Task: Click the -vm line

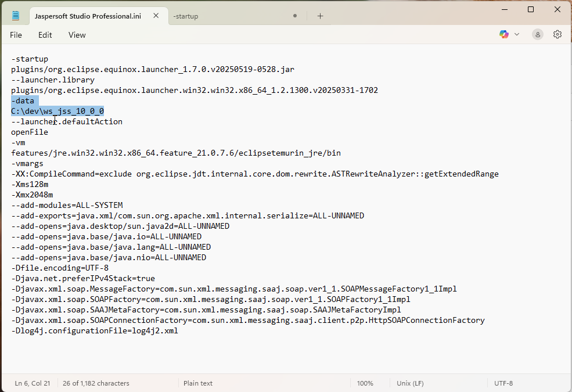Action: pos(18,143)
